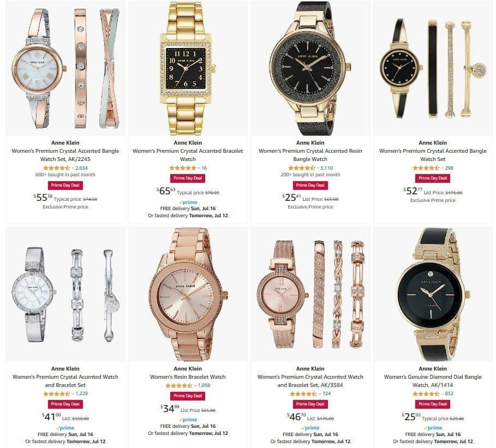The height and width of the screenshot is (448, 496).
Task: Open the rose gold resin bracelet watch image
Action: coord(188,294)
